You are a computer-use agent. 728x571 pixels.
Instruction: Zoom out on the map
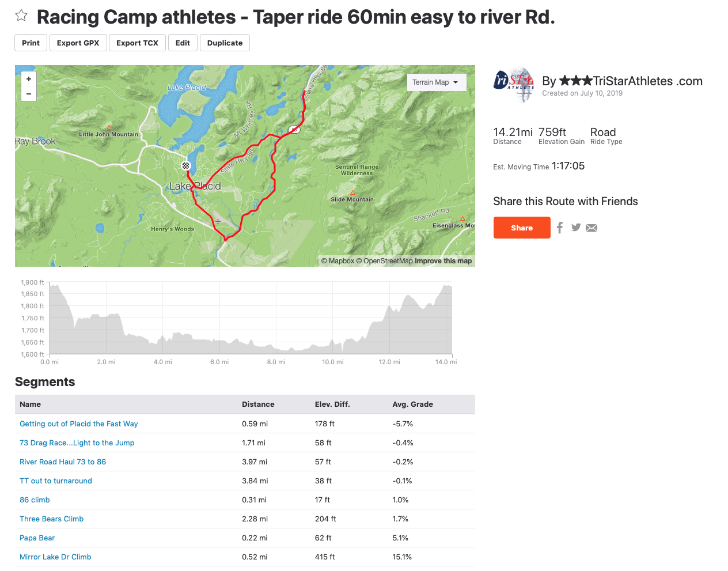pyautogui.click(x=29, y=94)
